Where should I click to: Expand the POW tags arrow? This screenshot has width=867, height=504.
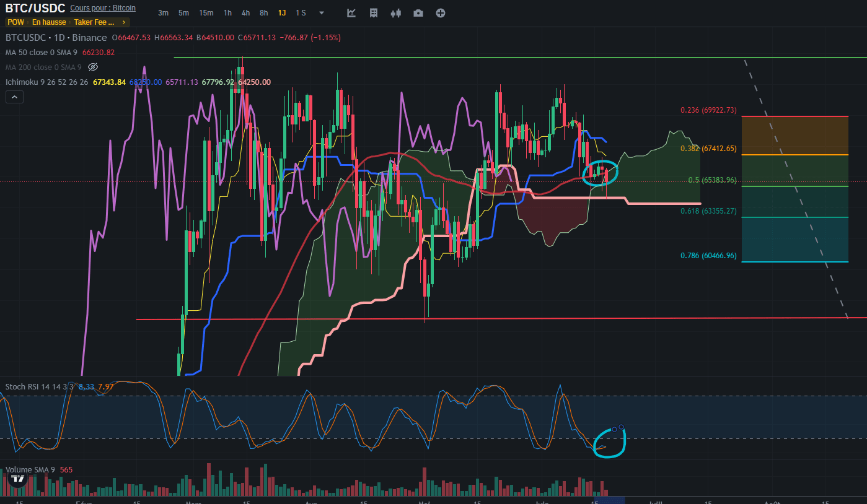(124, 22)
